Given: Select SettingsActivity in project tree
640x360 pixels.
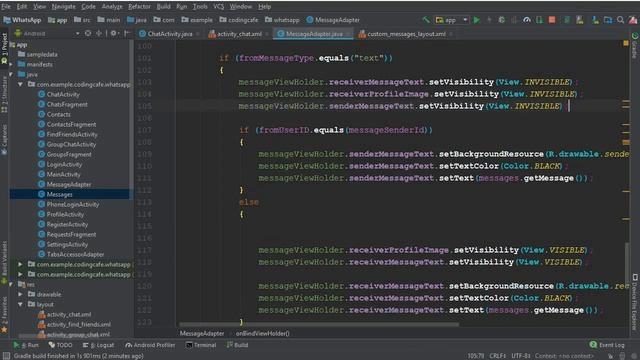Looking at the screenshot, I should coord(67,244).
